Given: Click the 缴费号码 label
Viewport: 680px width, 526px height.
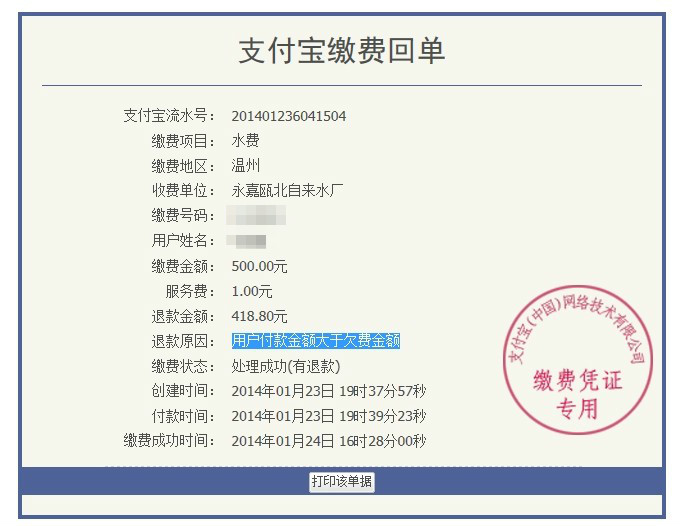Looking at the screenshot, I should 183,215.
